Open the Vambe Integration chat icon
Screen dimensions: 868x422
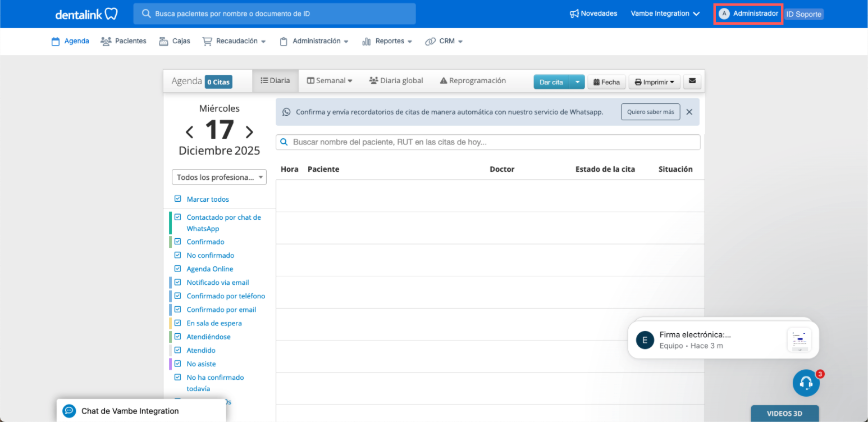coord(69,411)
